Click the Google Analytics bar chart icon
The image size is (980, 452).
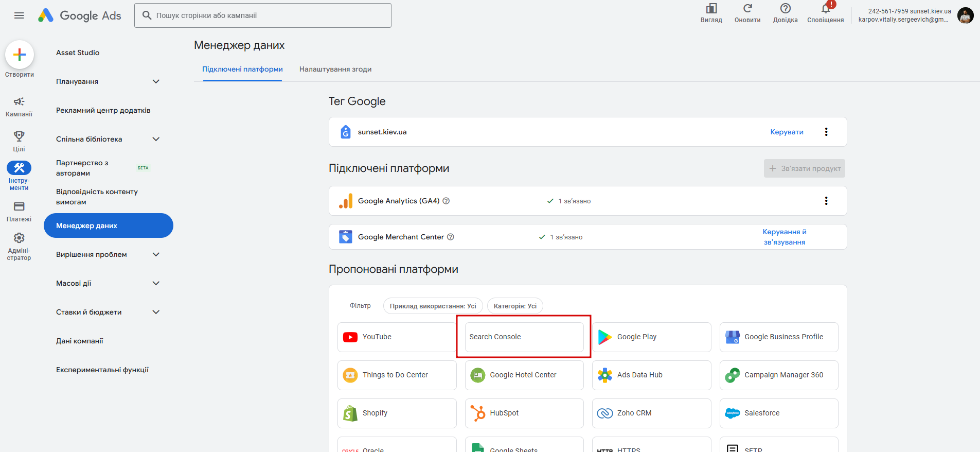tap(346, 201)
